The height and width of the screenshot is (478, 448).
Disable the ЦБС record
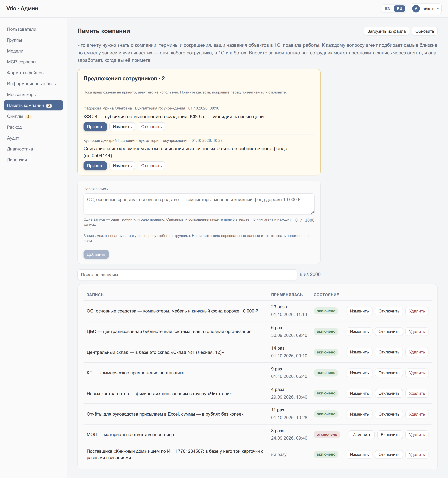tap(389, 332)
